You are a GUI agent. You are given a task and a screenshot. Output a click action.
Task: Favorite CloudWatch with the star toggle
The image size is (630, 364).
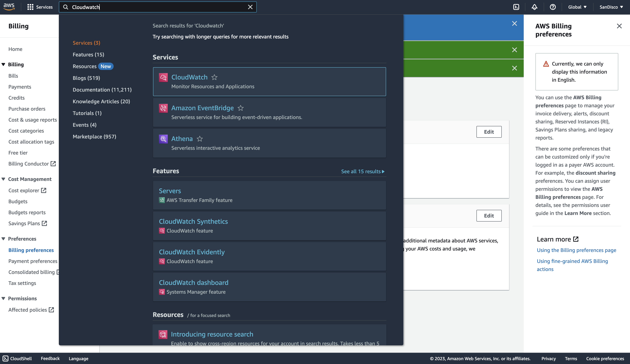click(214, 77)
